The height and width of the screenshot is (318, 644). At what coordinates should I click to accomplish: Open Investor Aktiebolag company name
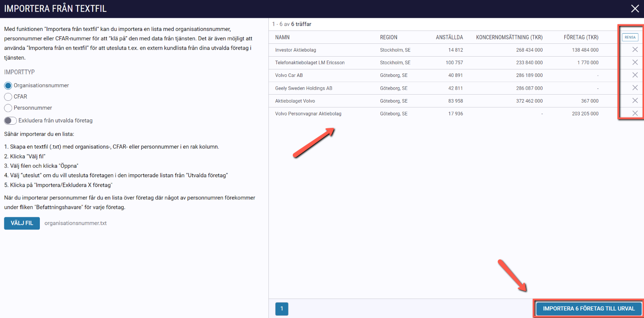(x=295, y=50)
